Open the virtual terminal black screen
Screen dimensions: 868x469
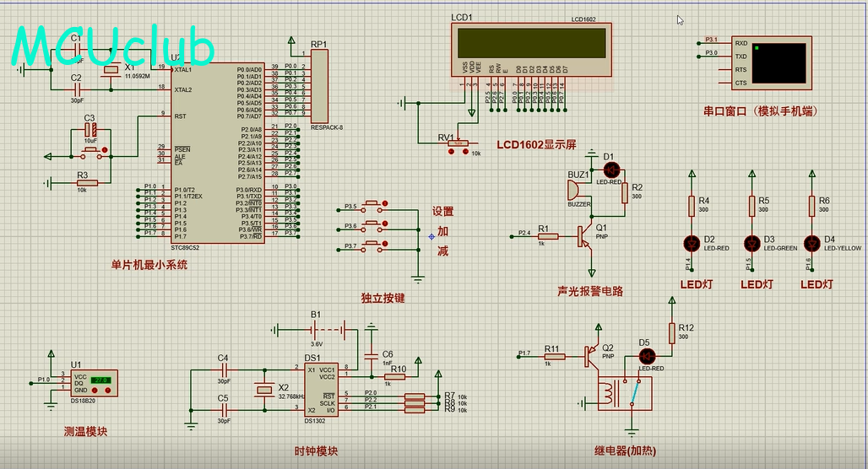(x=779, y=63)
